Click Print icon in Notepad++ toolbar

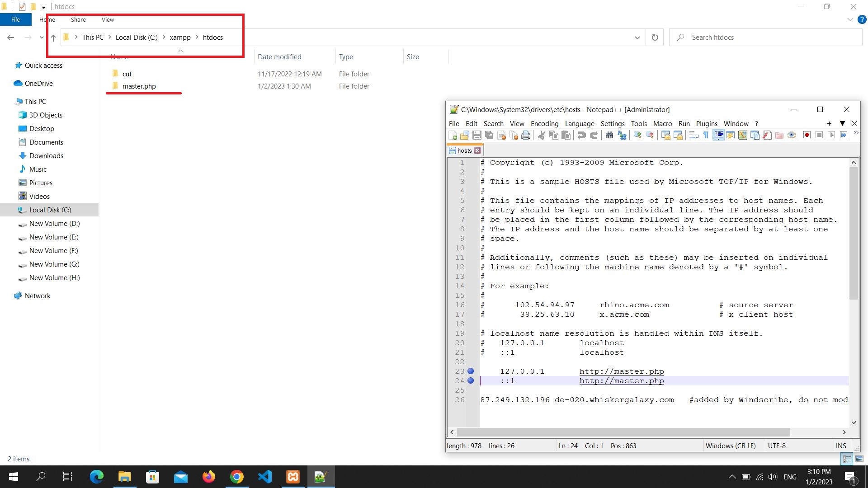click(526, 135)
